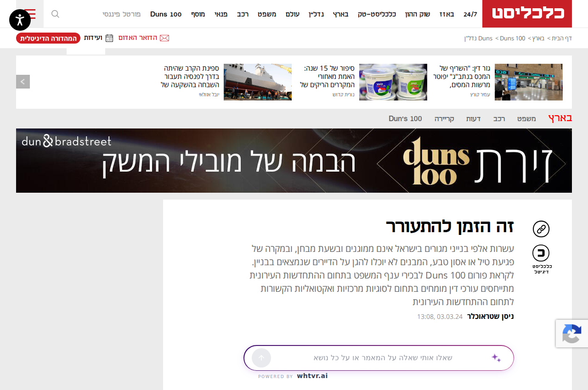
Task: Click the timestamp 13:08, 03.03.24
Action: point(440,317)
